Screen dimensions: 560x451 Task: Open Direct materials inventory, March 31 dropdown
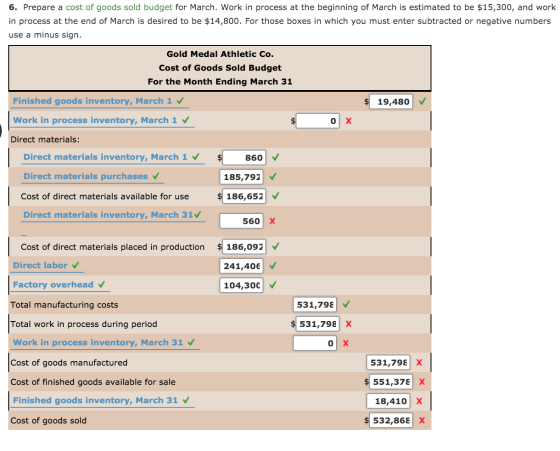click(112, 215)
